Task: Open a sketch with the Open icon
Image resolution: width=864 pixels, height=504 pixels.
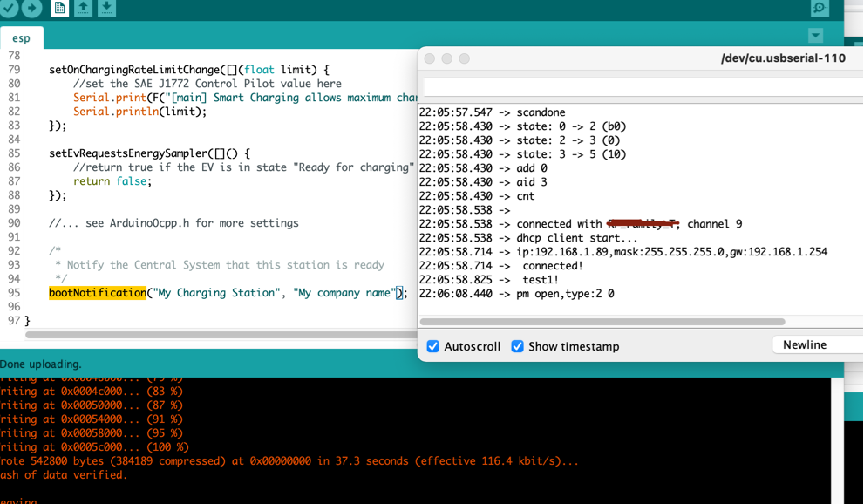Action: (x=81, y=8)
